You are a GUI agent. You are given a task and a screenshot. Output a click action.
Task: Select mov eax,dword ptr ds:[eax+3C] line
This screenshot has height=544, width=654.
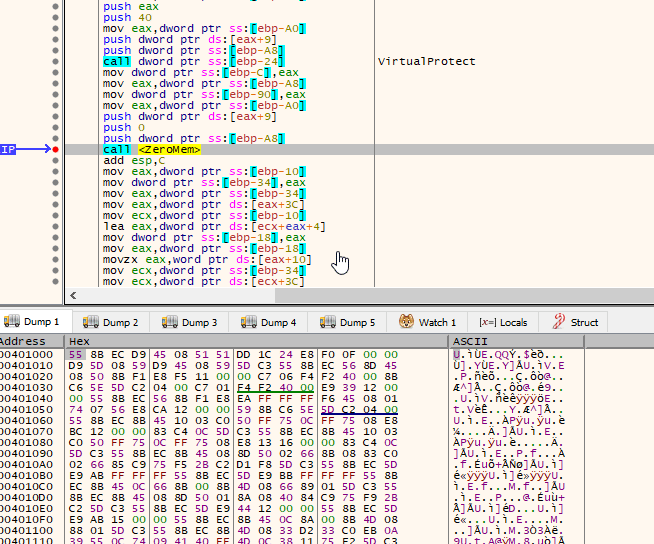[204, 204]
